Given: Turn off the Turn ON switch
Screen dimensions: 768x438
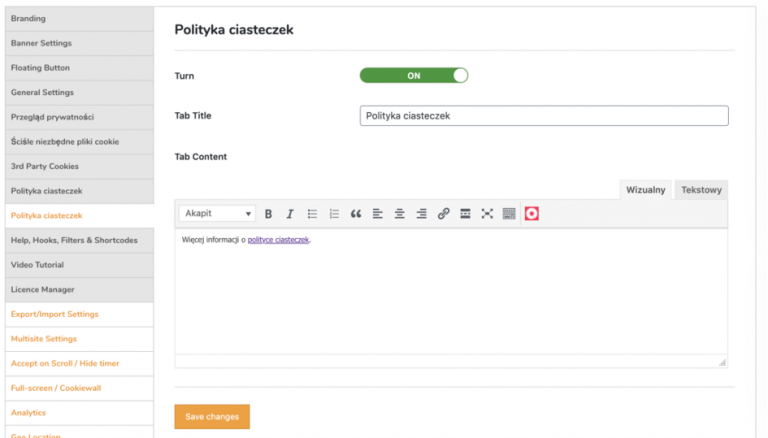Looking at the screenshot, I should [414, 75].
